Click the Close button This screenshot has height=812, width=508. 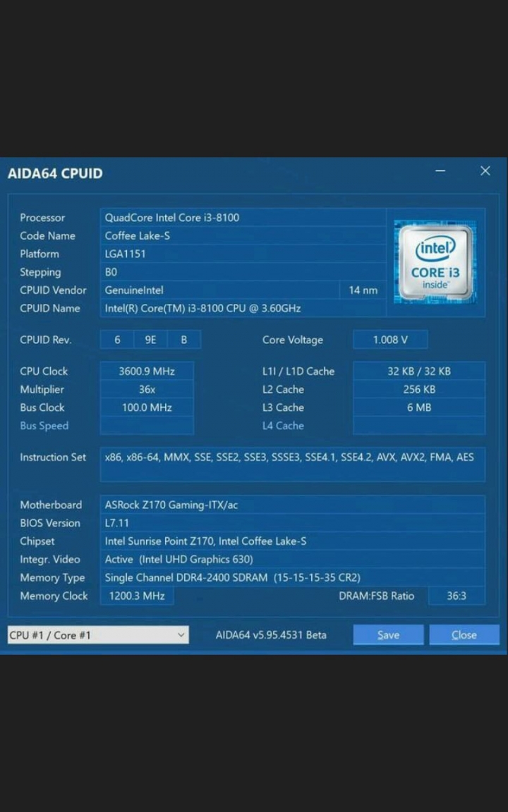pos(464,635)
